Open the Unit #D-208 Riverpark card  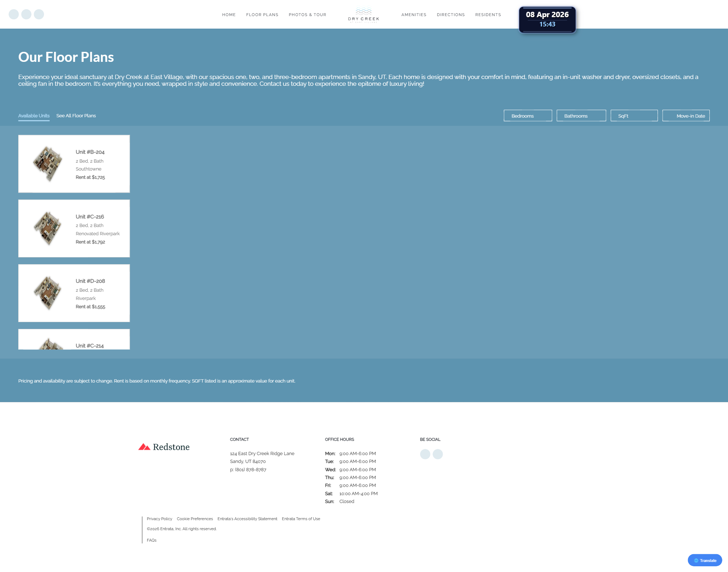[x=74, y=293]
